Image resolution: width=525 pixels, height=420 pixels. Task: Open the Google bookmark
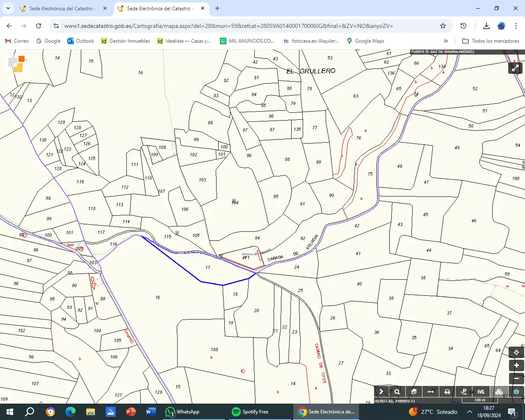coord(48,41)
